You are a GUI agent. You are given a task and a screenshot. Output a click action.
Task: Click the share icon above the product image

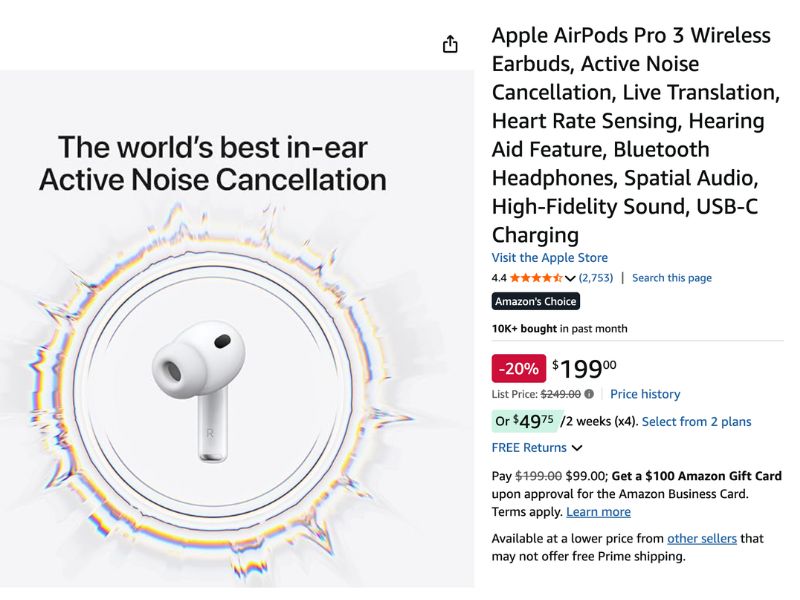450,44
